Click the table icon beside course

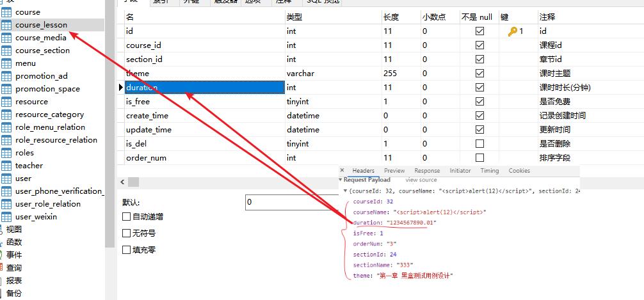(x=6, y=12)
